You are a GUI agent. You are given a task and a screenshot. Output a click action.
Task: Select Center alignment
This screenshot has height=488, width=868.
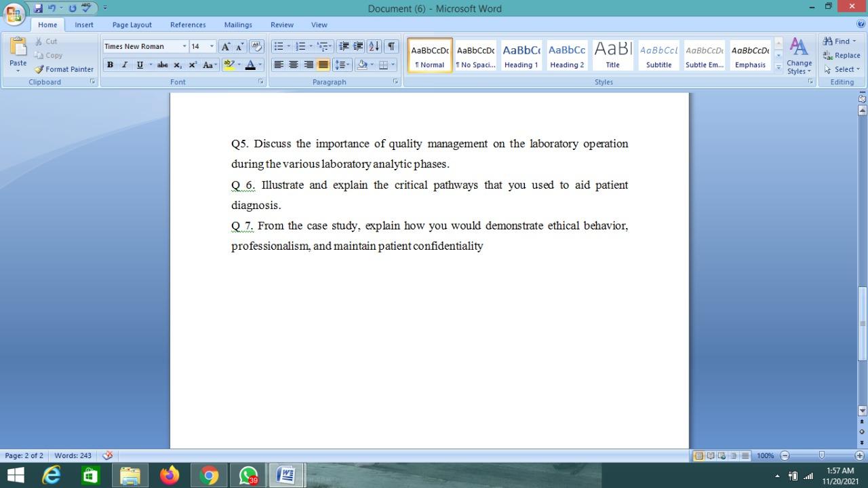293,64
